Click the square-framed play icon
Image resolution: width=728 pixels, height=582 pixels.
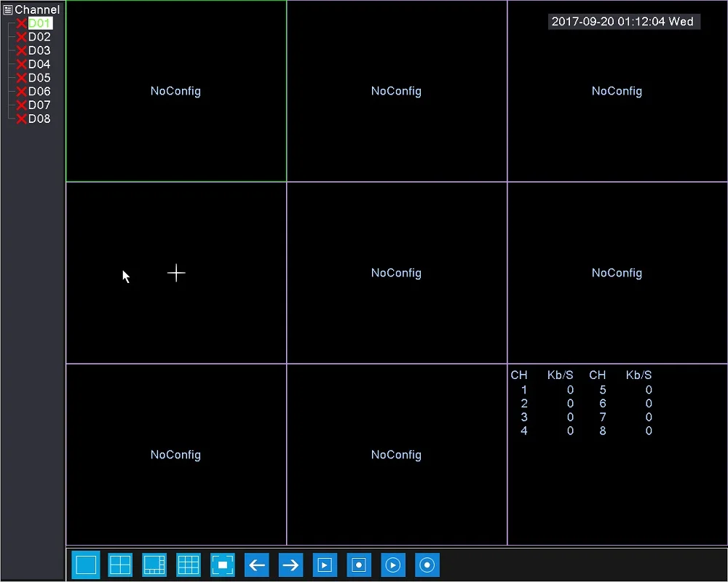(x=325, y=565)
